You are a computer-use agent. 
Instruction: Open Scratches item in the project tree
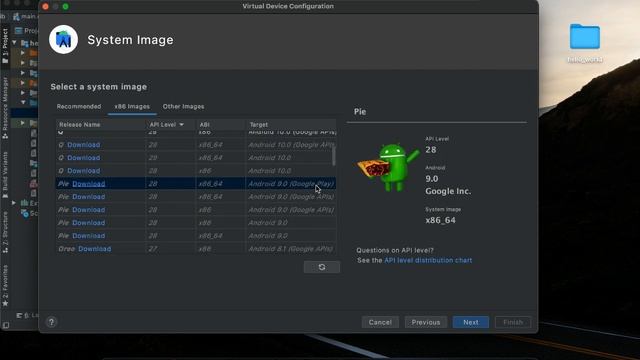pyautogui.click(x=29, y=213)
